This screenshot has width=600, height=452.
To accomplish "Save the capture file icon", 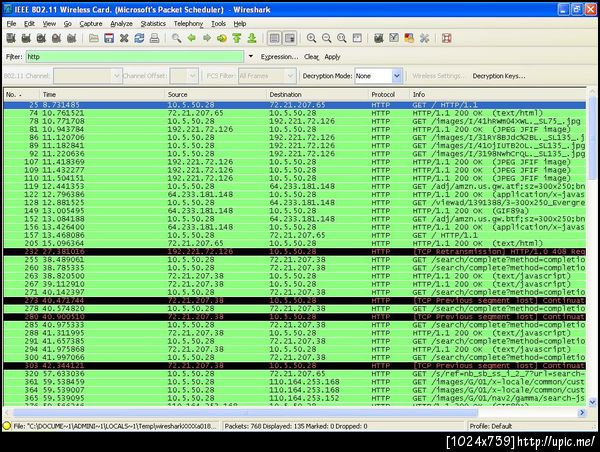I will pyautogui.click(x=109, y=38).
